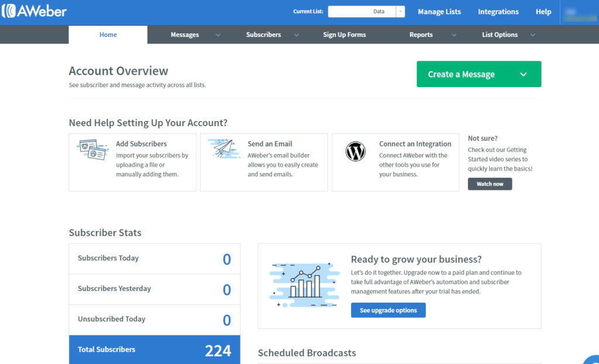Go to Integrations in the header
The image size is (599, 364).
tap(498, 12)
